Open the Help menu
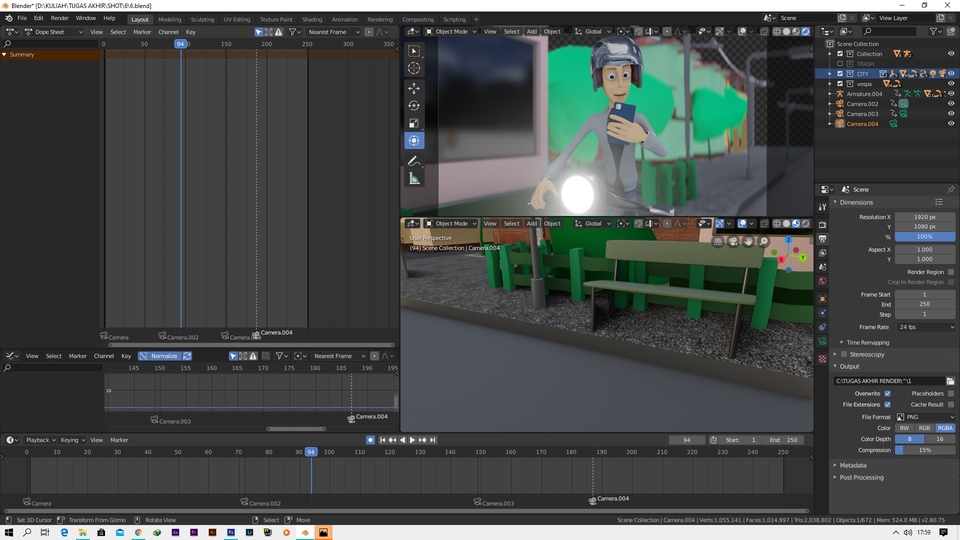This screenshot has width=960, height=540. point(109,18)
